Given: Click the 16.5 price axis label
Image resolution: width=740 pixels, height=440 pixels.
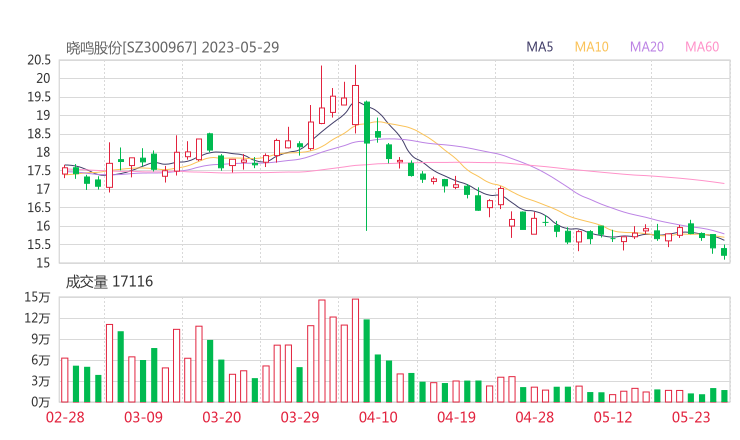Looking at the screenshot, I should (x=39, y=207).
